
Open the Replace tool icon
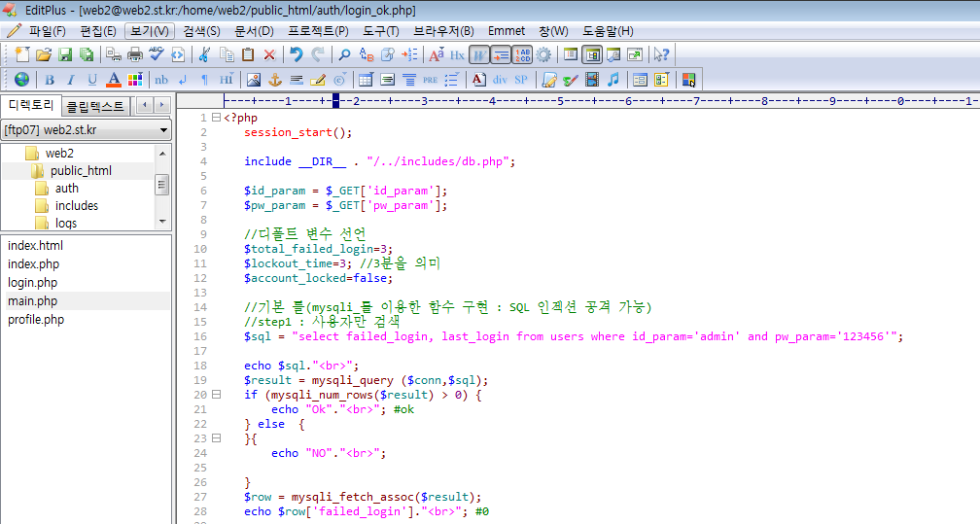click(x=367, y=55)
